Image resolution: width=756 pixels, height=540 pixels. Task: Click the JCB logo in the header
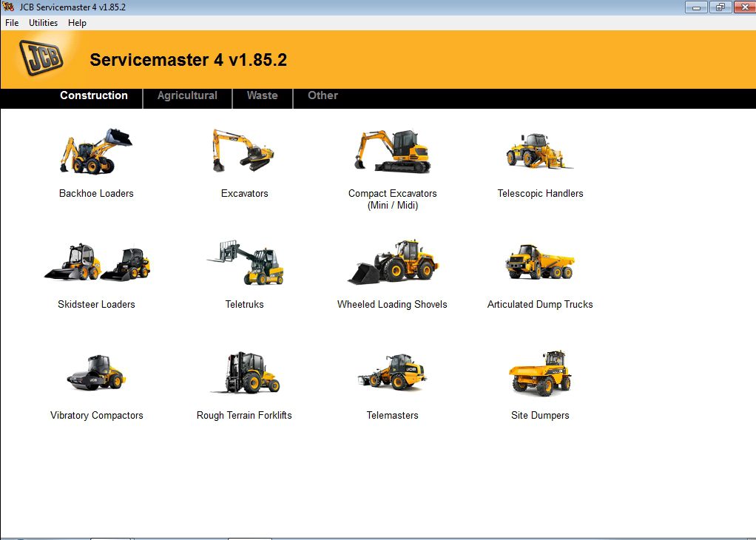click(x=40, y=56)
